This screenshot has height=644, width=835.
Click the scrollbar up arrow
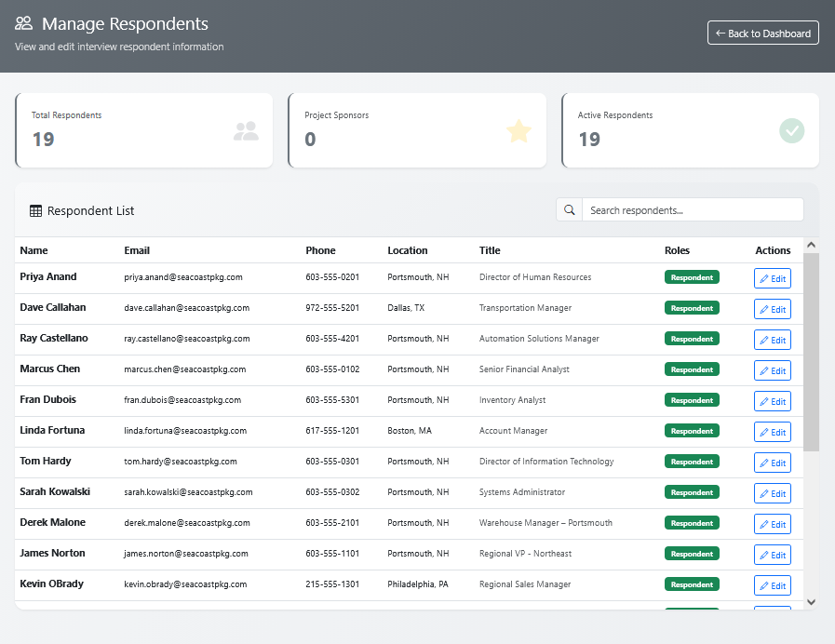point(811,246)
